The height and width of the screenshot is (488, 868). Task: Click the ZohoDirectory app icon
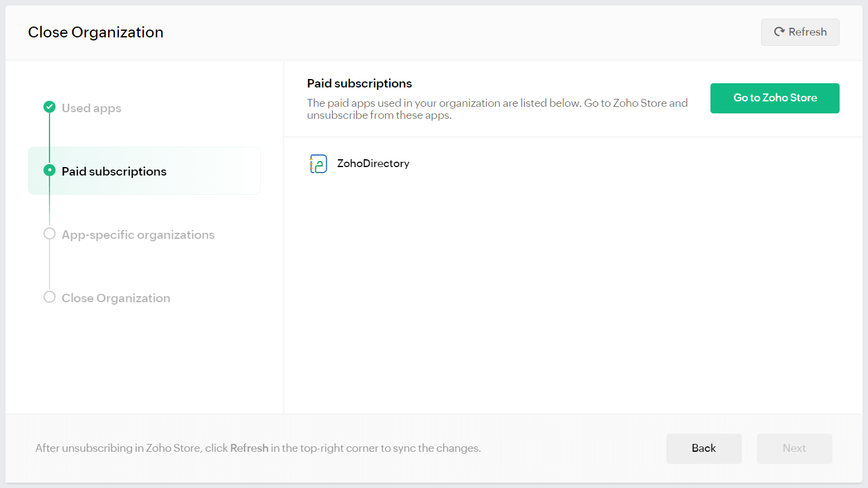coord(318,164)
